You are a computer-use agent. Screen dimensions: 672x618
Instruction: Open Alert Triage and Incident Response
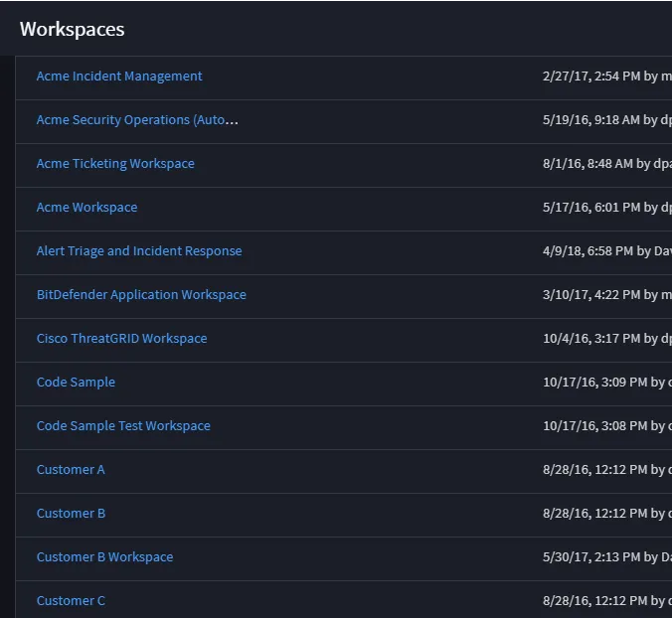[x=139, y=251]
